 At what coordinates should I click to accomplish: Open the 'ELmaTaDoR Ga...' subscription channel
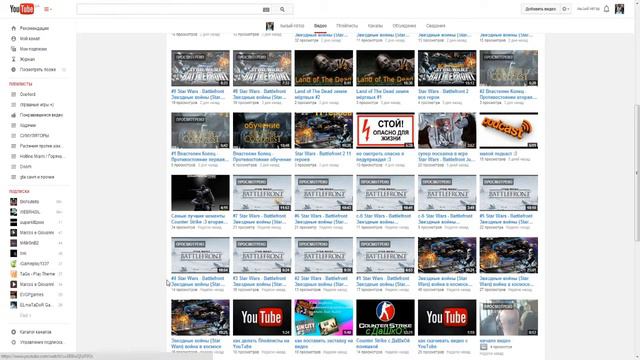click(36, 305)
